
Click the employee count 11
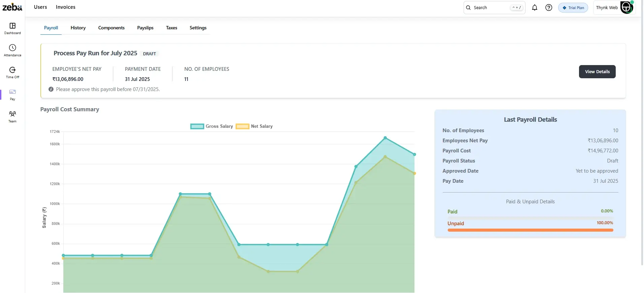pyautogui.click(x=186, y=79)
